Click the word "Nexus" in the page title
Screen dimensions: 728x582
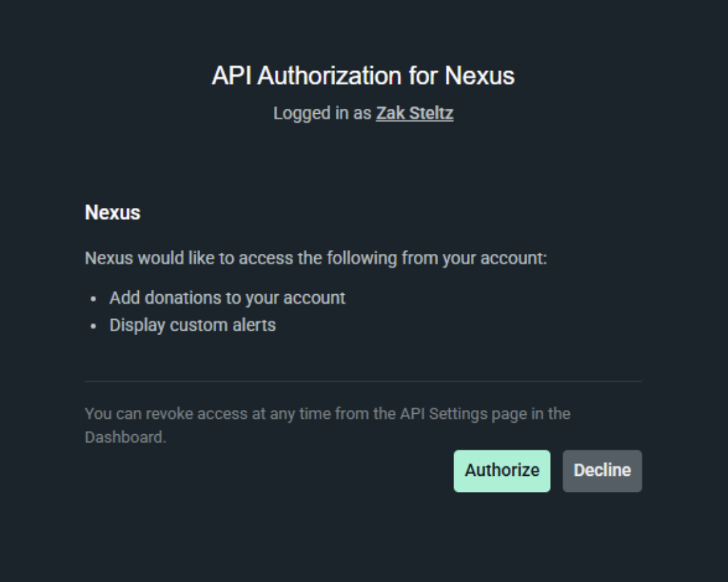[480, 76]
